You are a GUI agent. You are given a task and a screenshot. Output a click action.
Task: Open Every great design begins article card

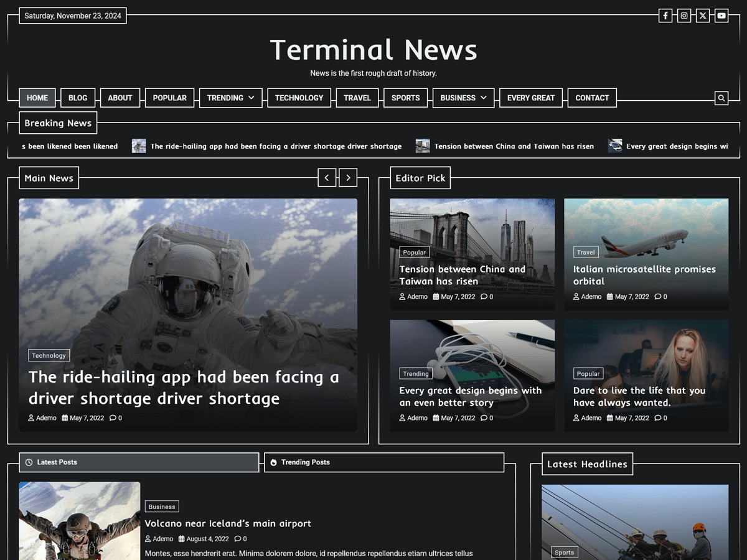tap(471, 396)
